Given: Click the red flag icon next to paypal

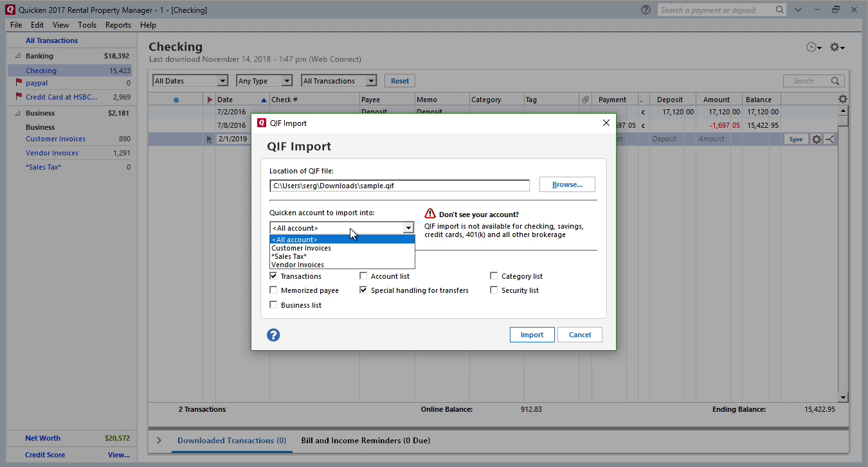Looking at the screenshot, I should click(19, 83).
